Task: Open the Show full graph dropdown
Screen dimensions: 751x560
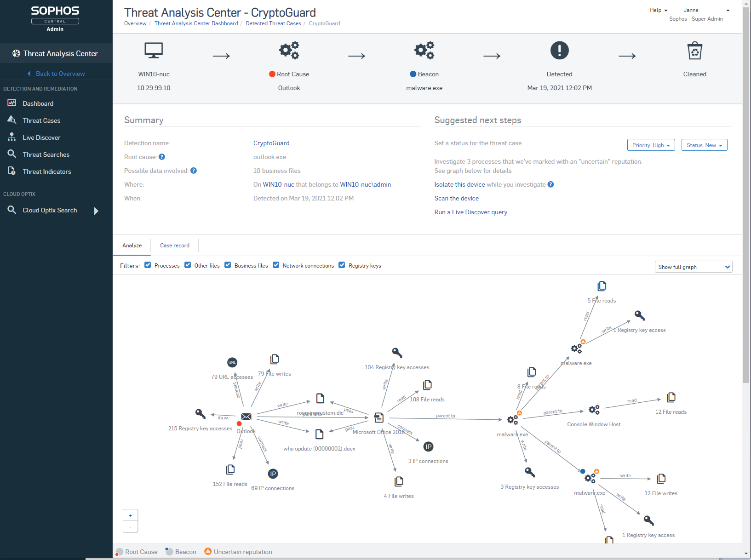Action: [694, 267]
